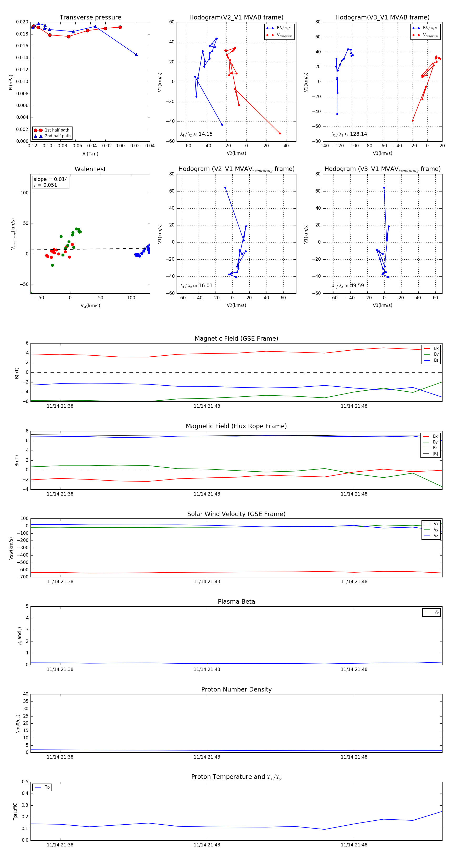The height and width of the screenshot is (868, 473).
Task: Click the 'V_A(km/s)' axis label in WalenTest
Action: [90, 306]
